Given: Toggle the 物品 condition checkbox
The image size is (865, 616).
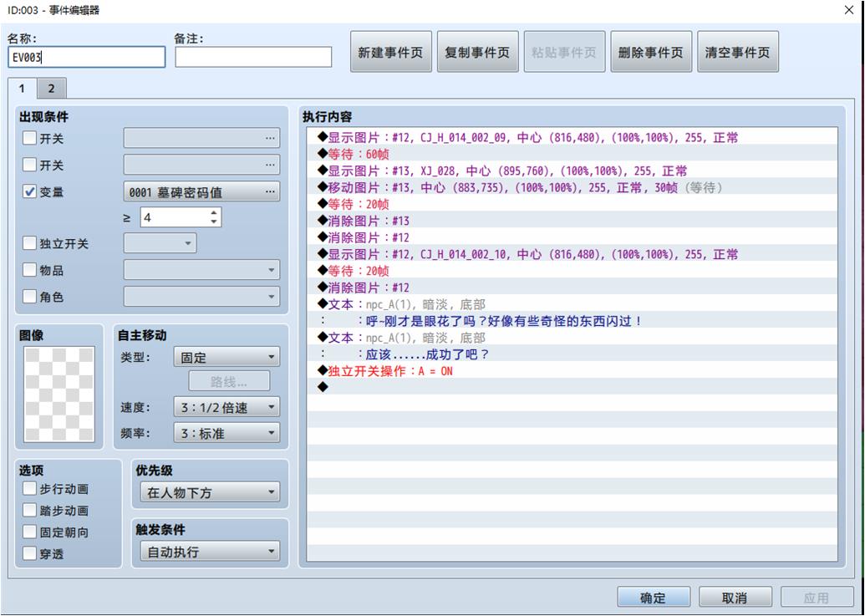Looking at the screenshot, I should click(29, 270).
